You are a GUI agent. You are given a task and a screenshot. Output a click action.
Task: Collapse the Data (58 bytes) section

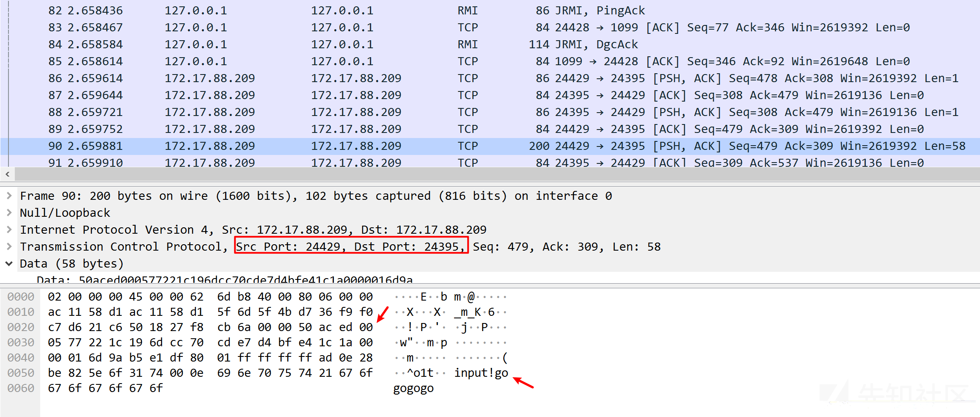(9, 263)
